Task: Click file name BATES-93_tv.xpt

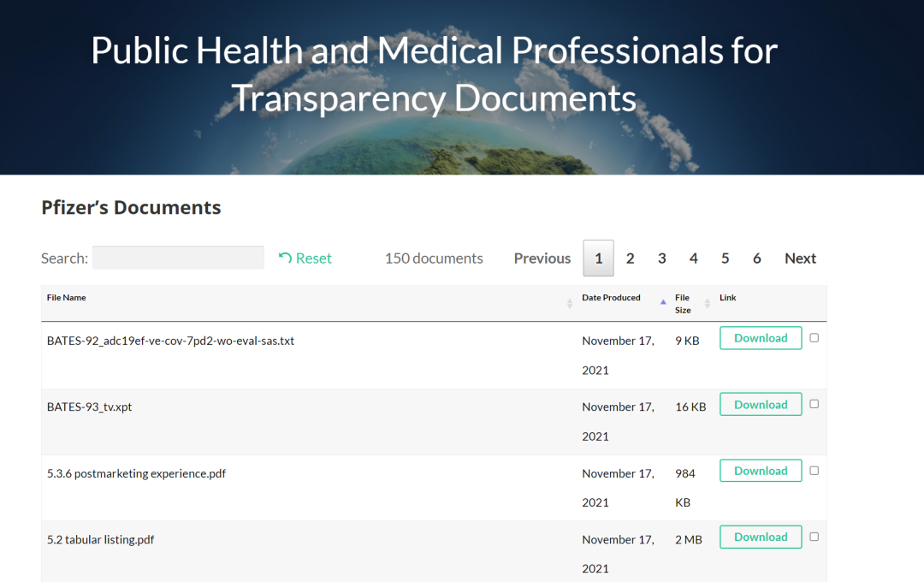Action: pyautogui.click(x=90, y=407)
